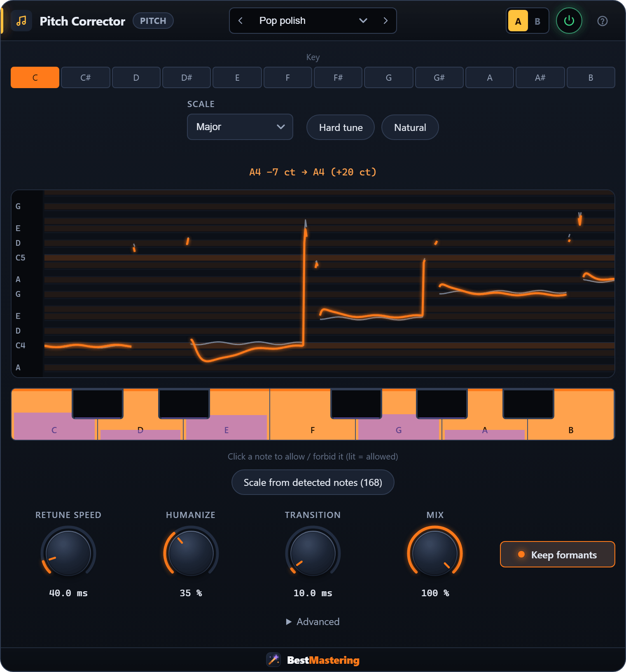Click the 10.0 ms transition value

(x=313, y=593)
